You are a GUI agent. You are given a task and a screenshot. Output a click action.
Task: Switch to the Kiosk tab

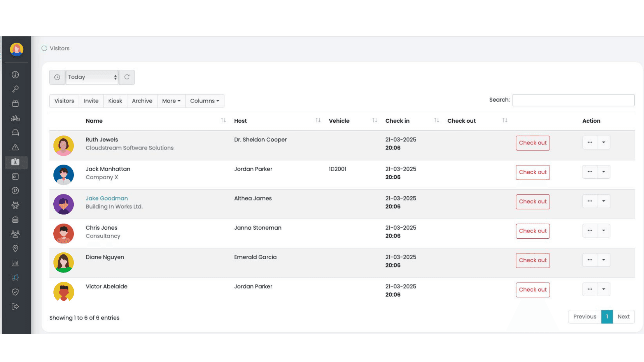pos(115,101)
